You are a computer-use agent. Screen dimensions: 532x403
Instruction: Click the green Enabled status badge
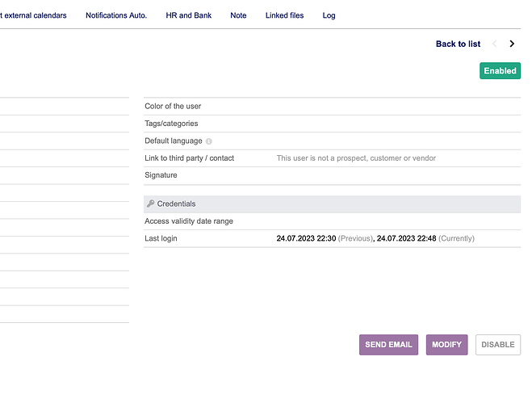click(500, 70)
